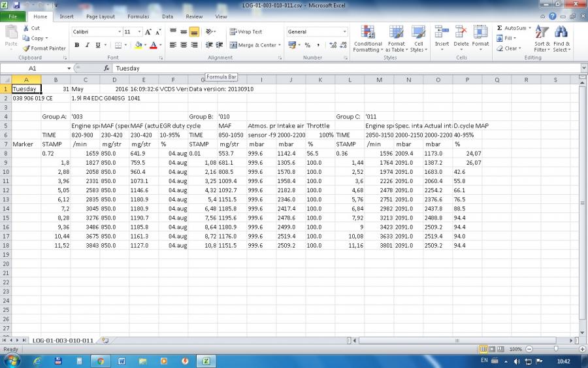
Task: Toggle Italic formatting
Action: tap(88, 45)
